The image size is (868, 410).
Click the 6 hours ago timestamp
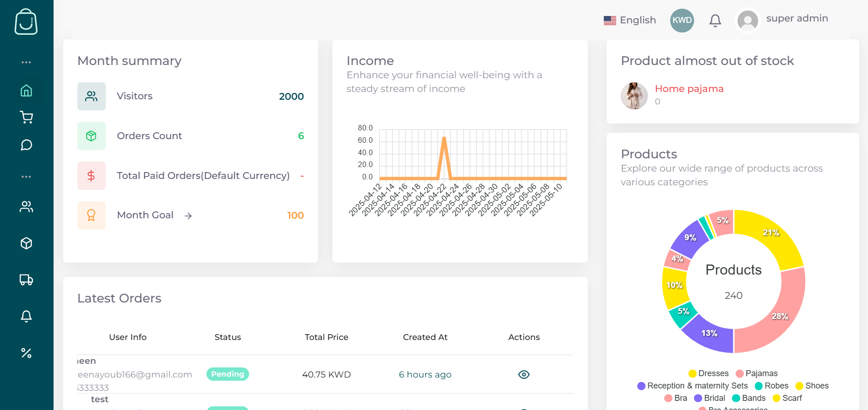(x=425, y=375)
